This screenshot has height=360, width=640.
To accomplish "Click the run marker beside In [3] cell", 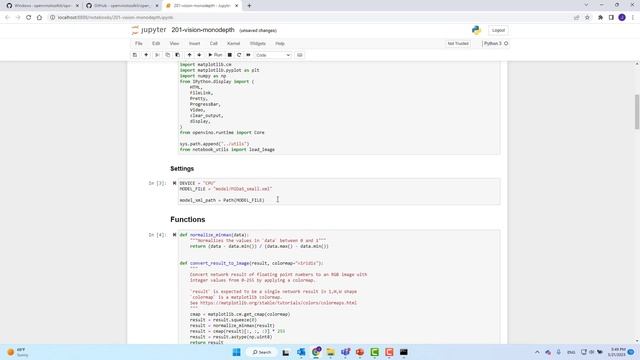I will pyautogui.click(x=174, y=183).
